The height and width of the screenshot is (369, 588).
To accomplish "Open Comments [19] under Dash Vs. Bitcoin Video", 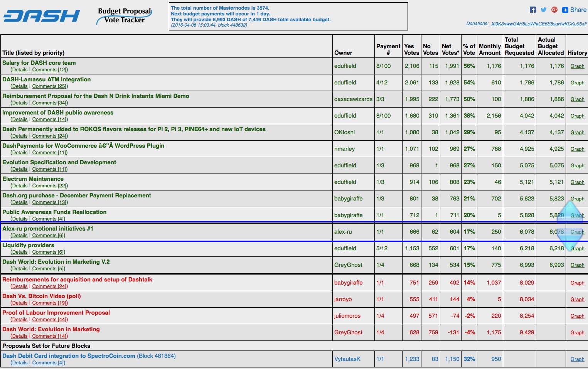I will tap(49, 303).
